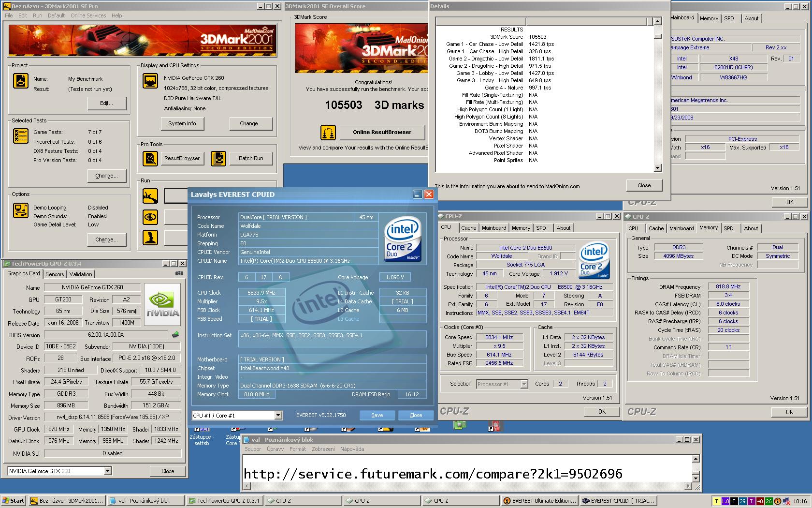812x508 pixels.
Task: Click the Intel Core 2 Duo logo in EVEREST
Action: (403, 239)
